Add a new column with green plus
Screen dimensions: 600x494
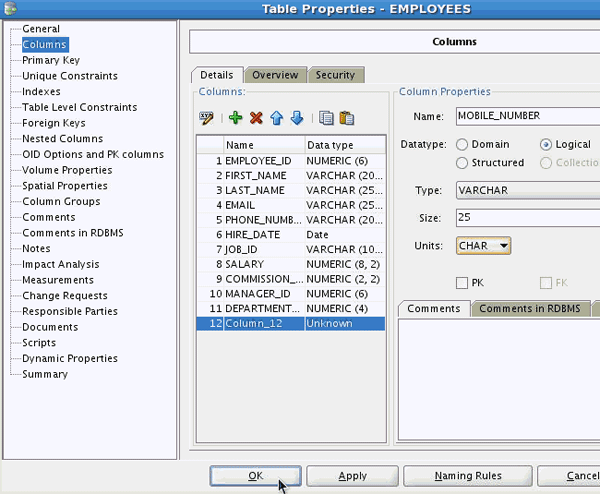[x=235, y=118]
